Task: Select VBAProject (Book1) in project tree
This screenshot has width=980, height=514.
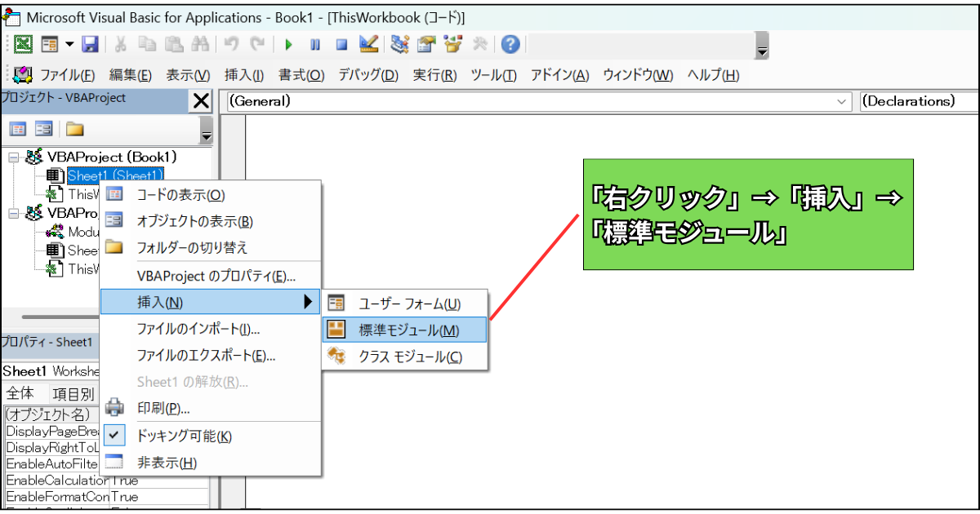Action: tap(112, 157)
